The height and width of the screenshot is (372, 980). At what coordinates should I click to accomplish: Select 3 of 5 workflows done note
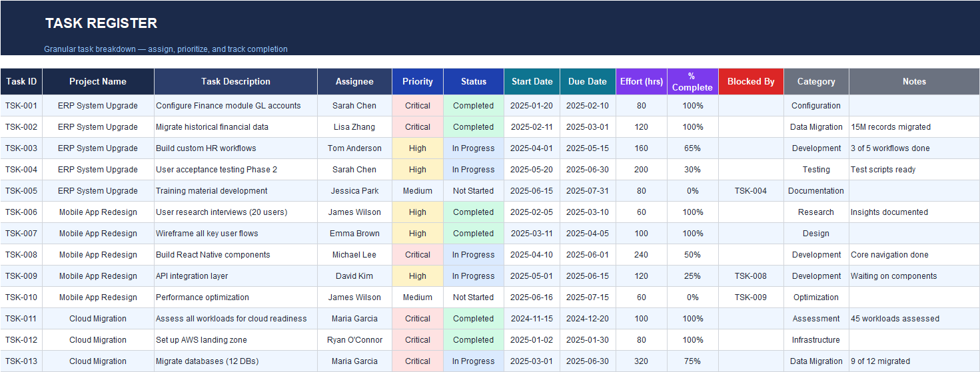(914, 148)
